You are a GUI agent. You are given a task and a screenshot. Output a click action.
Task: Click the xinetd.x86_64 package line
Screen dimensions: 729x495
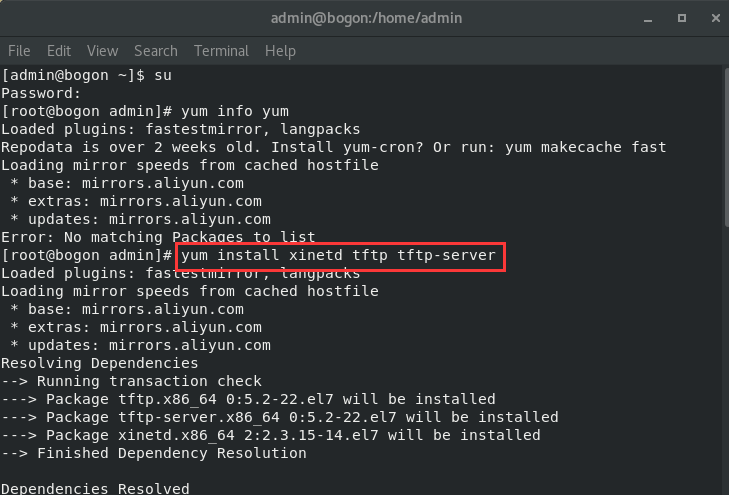click(270, 436)
